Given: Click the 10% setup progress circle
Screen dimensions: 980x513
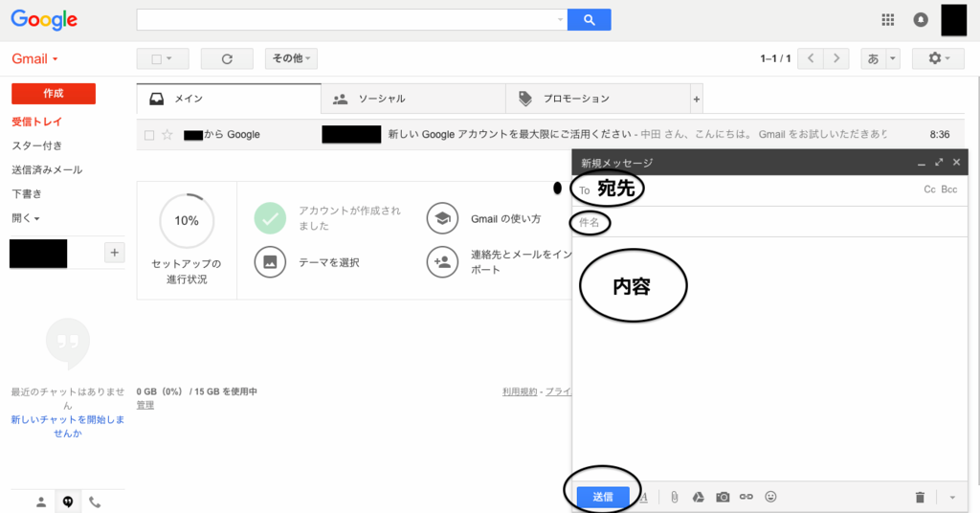Looking at the screenshot, I should 187,220.
